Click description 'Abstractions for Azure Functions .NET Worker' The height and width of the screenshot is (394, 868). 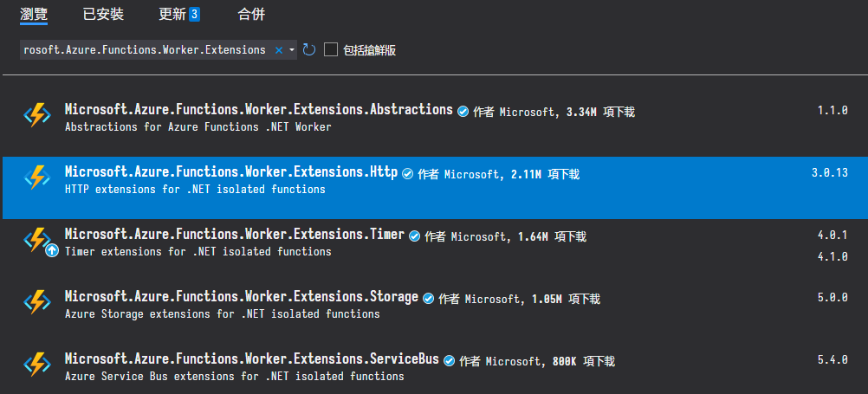pos(198,126)
